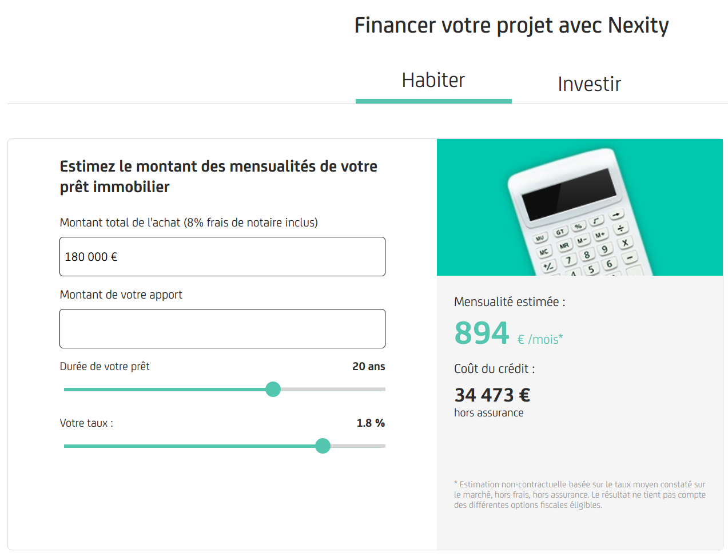Click the estimation disclaimer footnote text

point(580,495)
